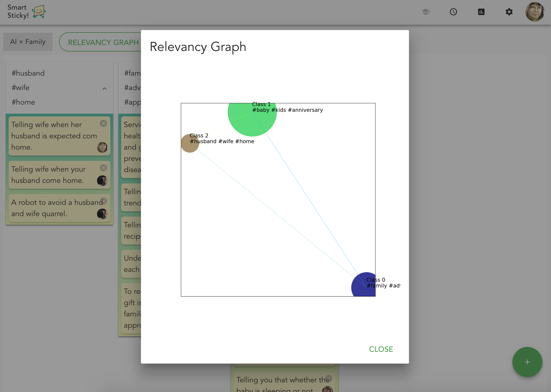
Task: Click the user profile avatar in header
Action: pos(535,12)
